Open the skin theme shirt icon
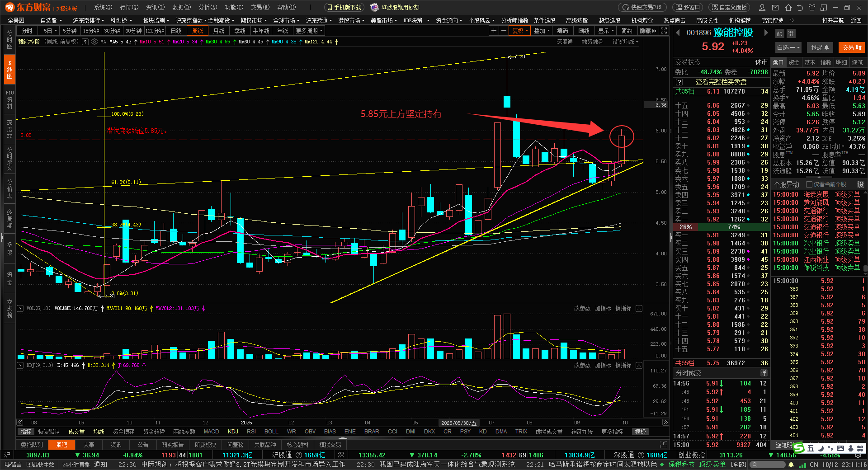The image size is (868, 470). click(x=812, y=7)
